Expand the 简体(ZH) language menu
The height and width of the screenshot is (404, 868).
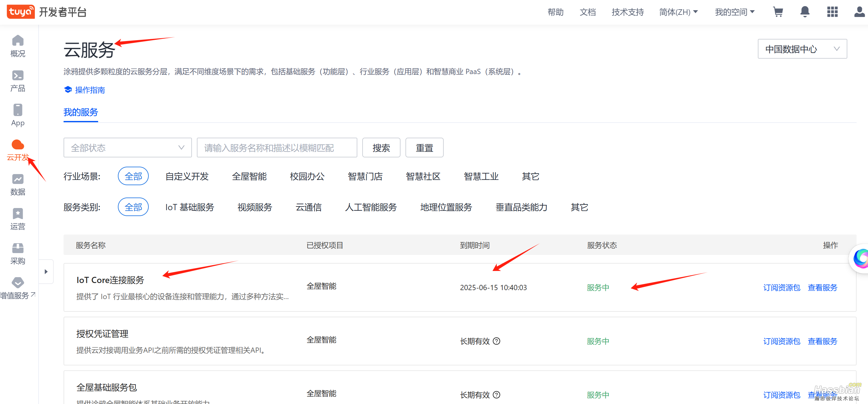[678, 12]
